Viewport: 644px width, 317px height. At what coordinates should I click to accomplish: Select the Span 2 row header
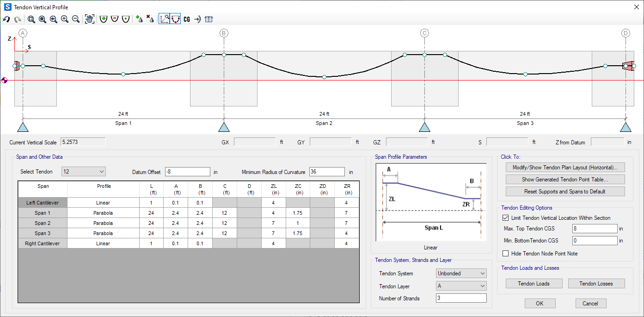43,223
